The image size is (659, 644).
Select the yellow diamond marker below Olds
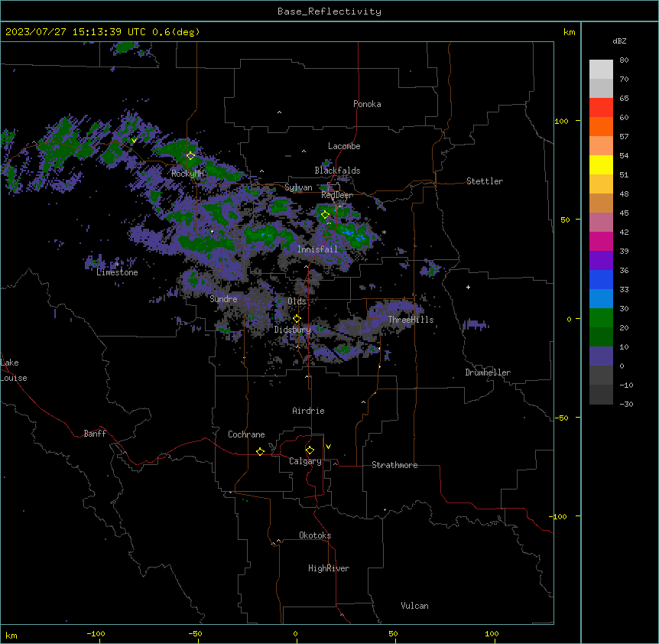[297, 319]
